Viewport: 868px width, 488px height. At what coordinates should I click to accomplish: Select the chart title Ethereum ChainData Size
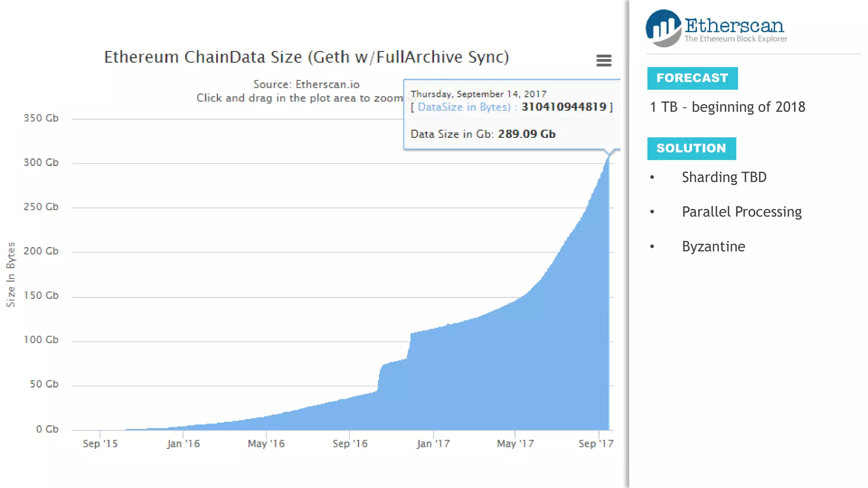pos(306,57)
